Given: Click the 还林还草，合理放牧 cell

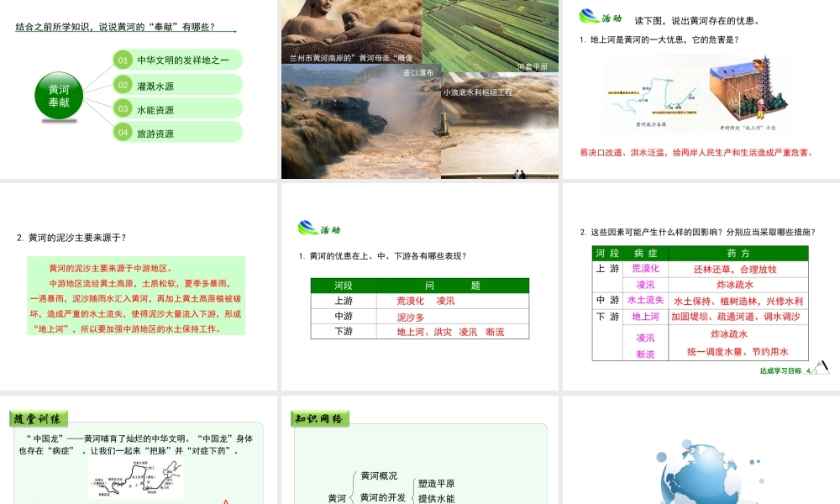Looking at the screenshot, I should point(738,270).
